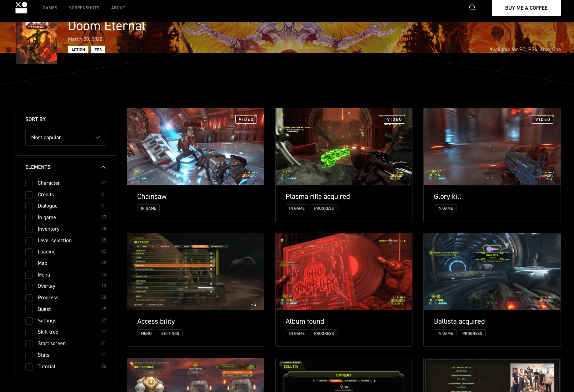Screen dimensions: 574x392
Task: Open the Games nav item
Action: [50, 8]
